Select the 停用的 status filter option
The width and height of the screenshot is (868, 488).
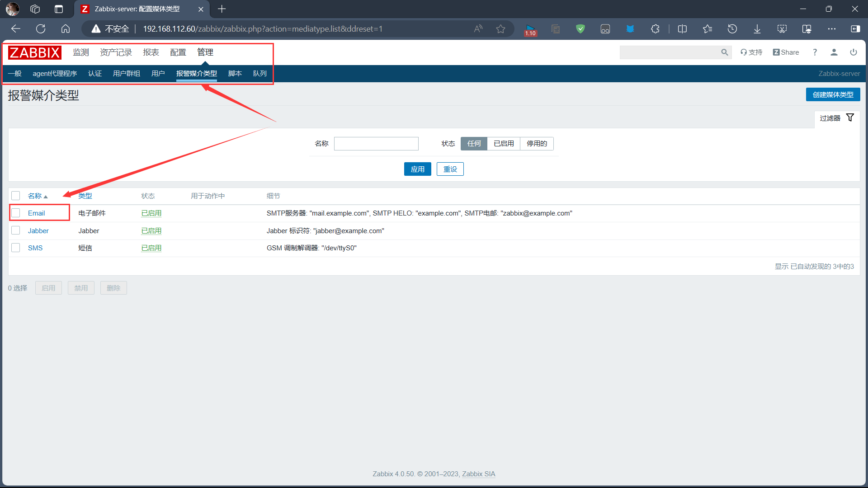tap(537, 144)
